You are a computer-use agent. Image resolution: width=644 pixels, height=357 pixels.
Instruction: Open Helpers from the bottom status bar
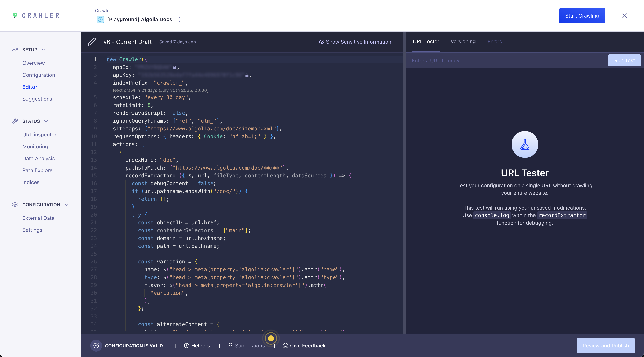pos(197,345)
